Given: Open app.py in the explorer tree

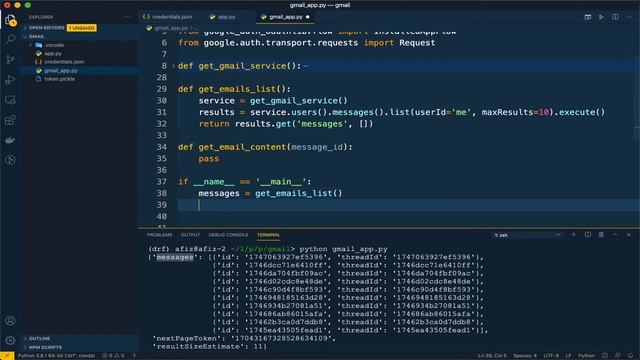Looking at the screenshot, I should pyautogui.click(x=80, y=53).
